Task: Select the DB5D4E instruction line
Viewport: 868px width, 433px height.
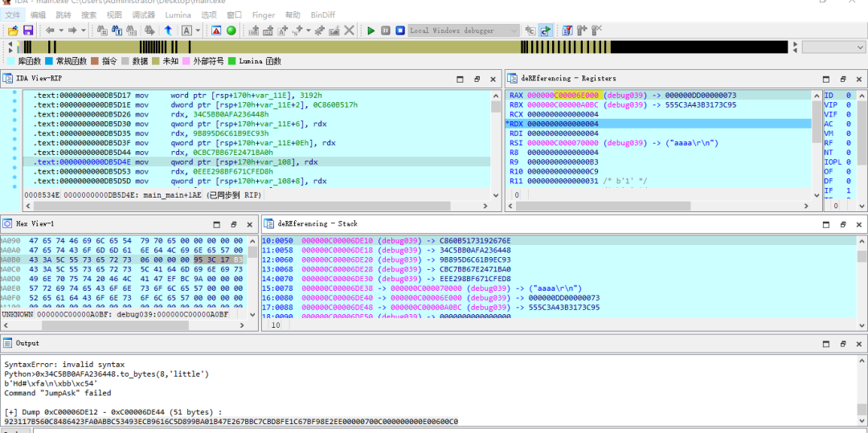Action: click(256, 161)
